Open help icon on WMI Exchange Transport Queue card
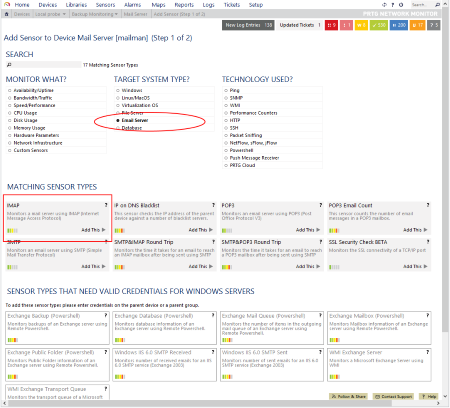This screenshot has height=408, width=450. click(106, 389)
